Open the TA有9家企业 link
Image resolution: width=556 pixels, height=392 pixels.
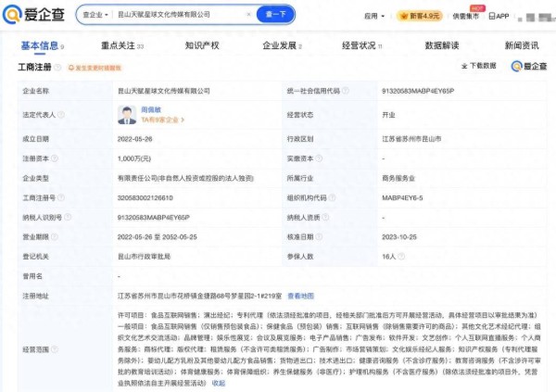(163, 120)
